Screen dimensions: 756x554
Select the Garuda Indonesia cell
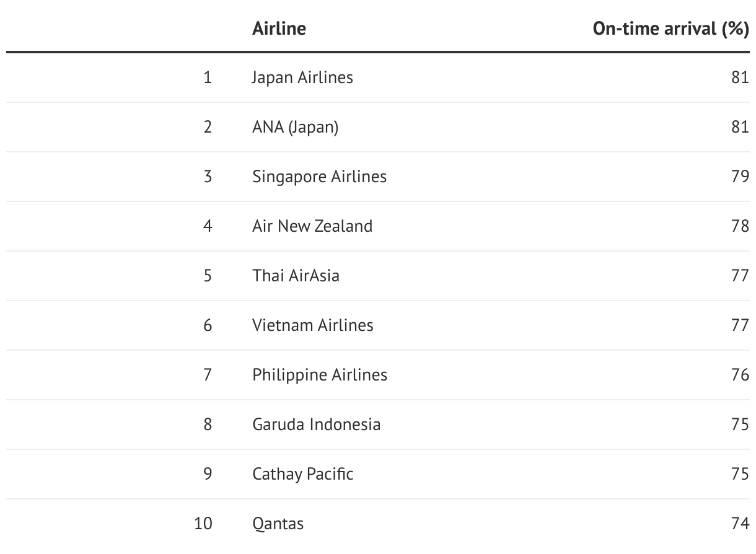point(316,424)
